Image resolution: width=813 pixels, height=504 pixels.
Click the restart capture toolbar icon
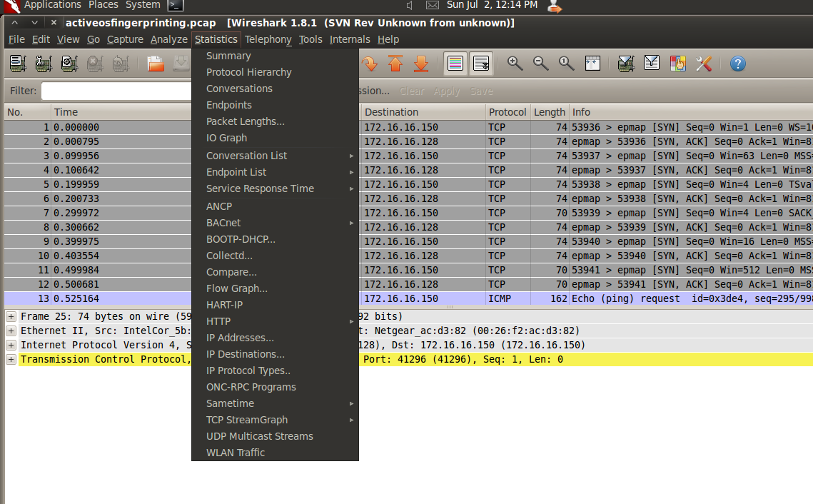click(x=121, y=64)
